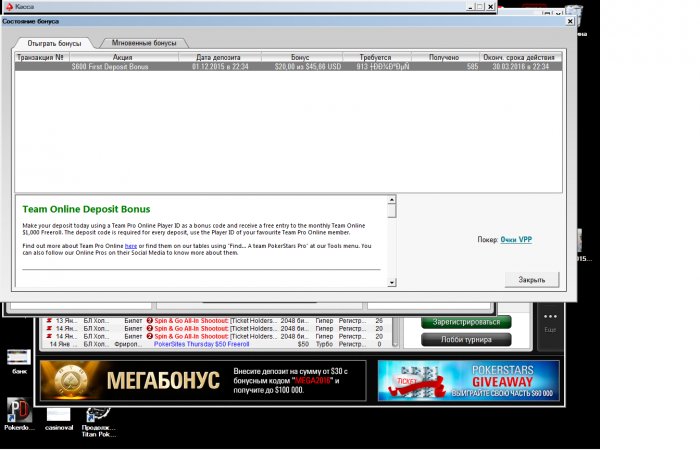The width and height of the screenshot is (700, 450).
Task: Click the 01.12.2015 в 22:34 deposit date cell
Action: point(220,67)
